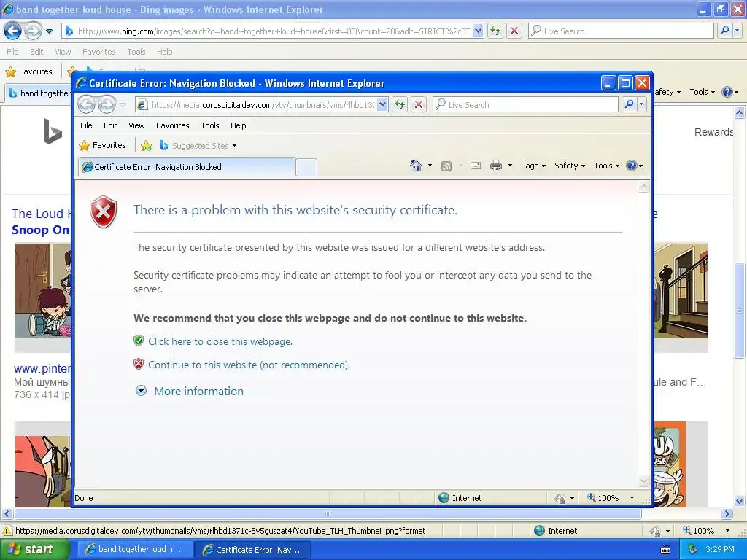Open View menu in Certificate Error window
The width and height of the screenshot is (747, 560).
(136, 125)
